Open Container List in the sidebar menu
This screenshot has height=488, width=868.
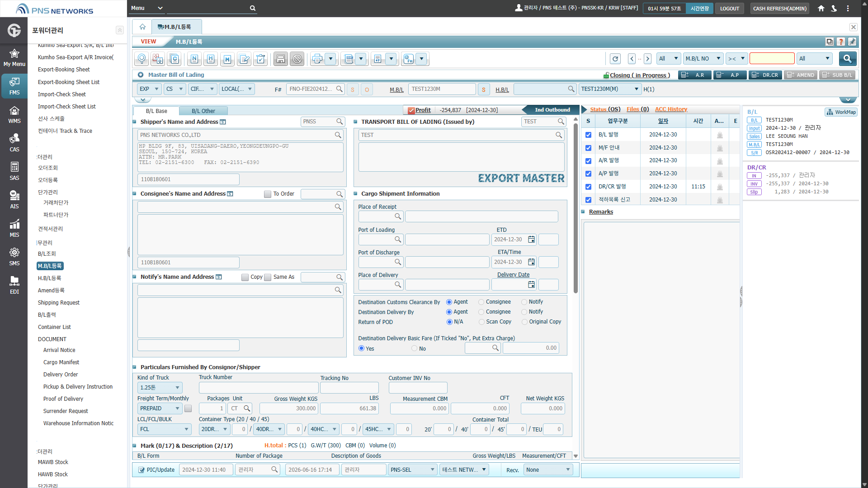coord(54,327)
